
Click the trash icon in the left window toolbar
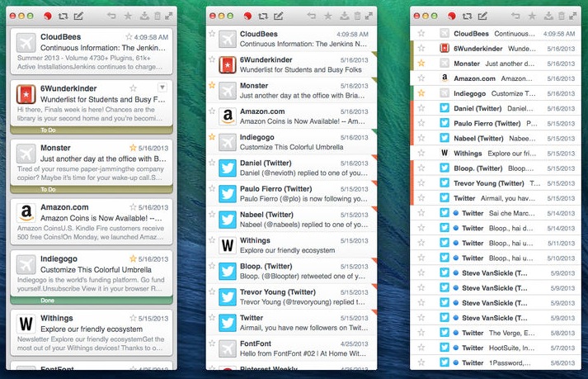coord(158,16)
